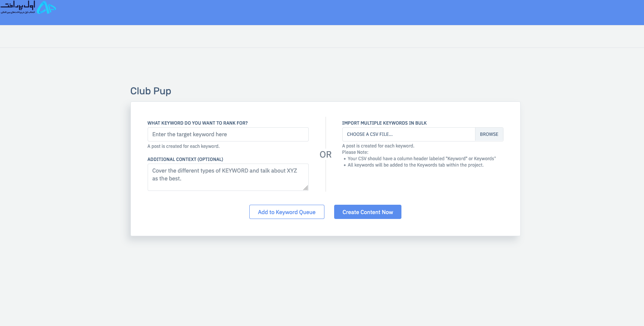Select the Additional Context (Optional) label

[x=185, y=159]
